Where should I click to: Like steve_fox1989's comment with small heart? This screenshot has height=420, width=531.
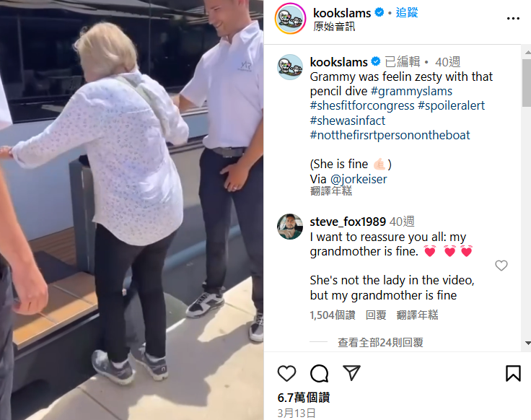501,266
